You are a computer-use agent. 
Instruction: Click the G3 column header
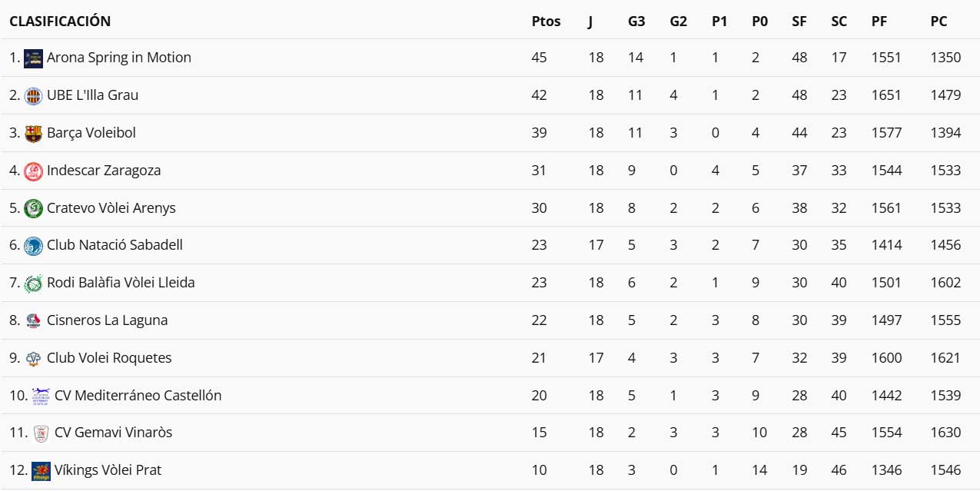pyautogui.click(x=636, y=22)
